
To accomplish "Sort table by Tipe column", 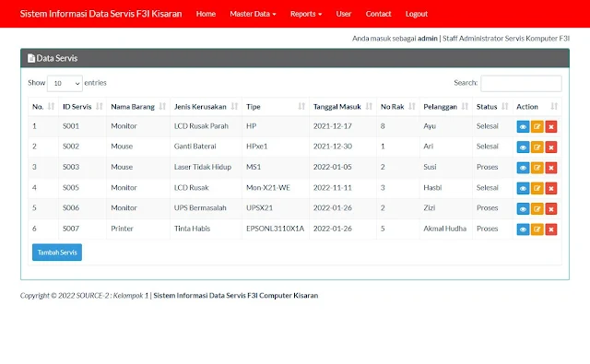I will pyautogui.click(x=276, y=107).
